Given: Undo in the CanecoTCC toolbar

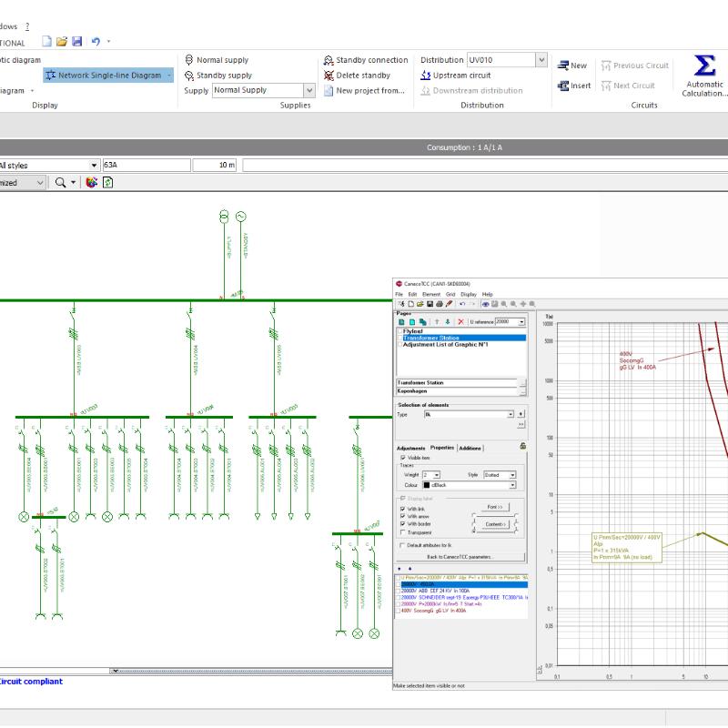Looking at the screenshot, I should coord(462,304).
